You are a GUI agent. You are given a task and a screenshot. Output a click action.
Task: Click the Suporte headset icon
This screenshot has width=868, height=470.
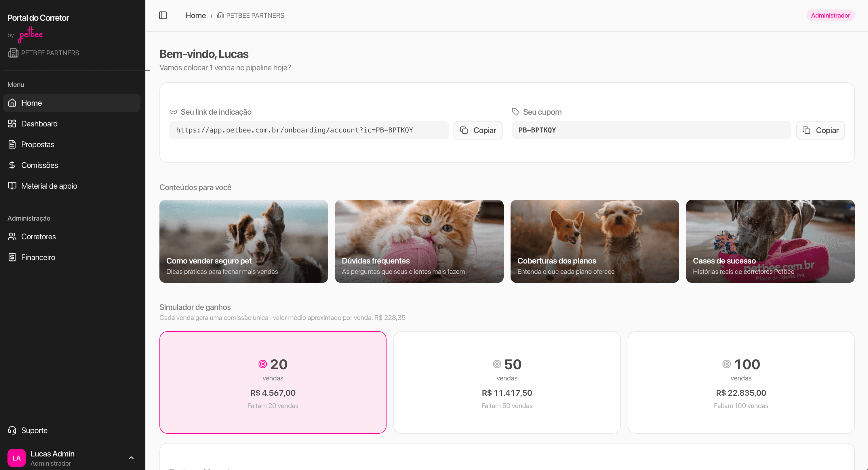12,430
